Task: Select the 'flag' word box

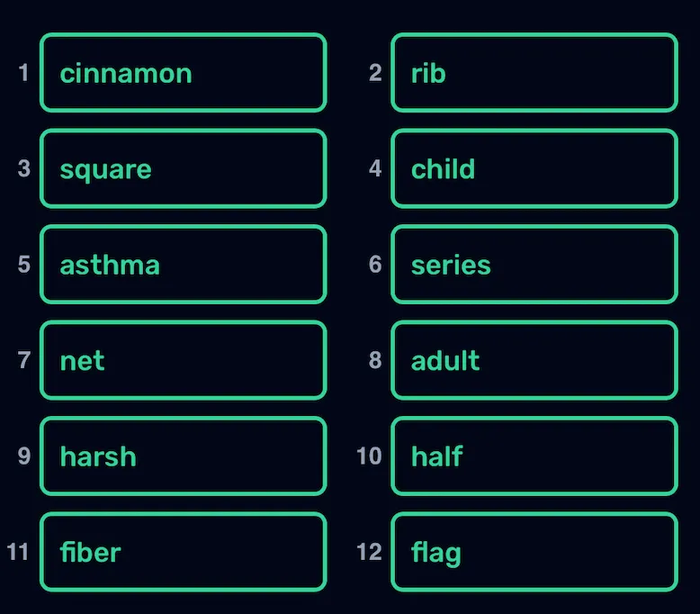Action: coord(534,552)
